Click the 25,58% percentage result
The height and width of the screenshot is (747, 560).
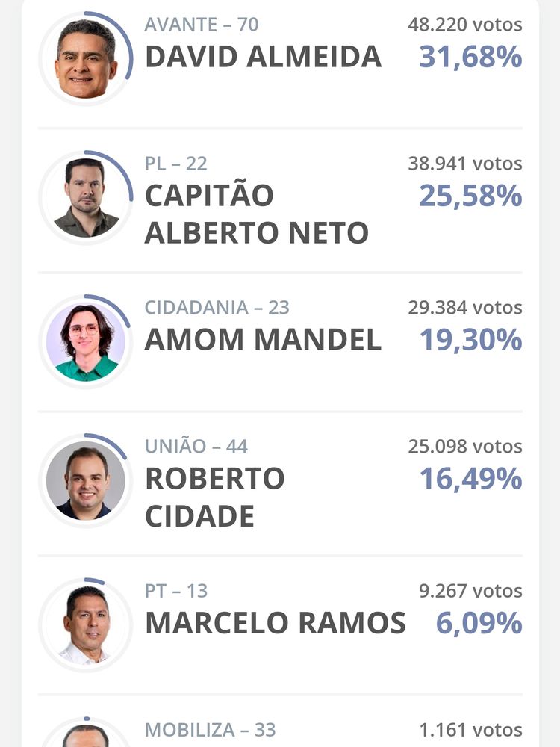[470, 196]
